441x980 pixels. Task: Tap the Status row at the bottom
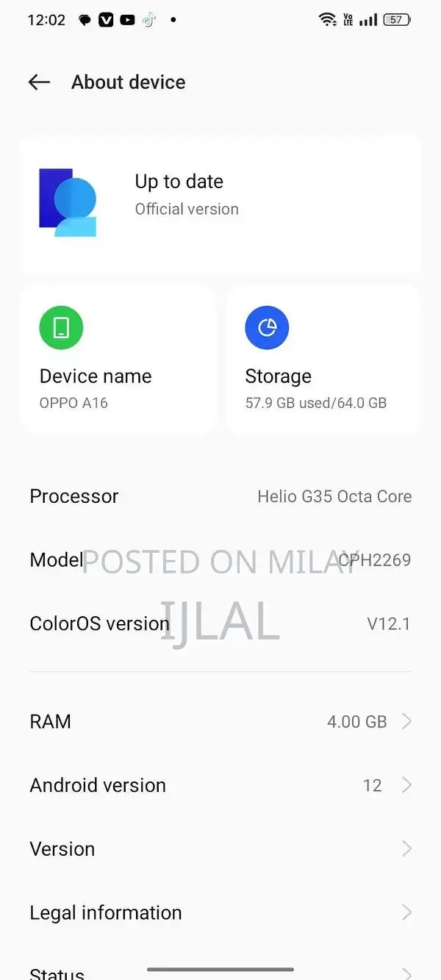pyautogui.click(x=57, y=970)
